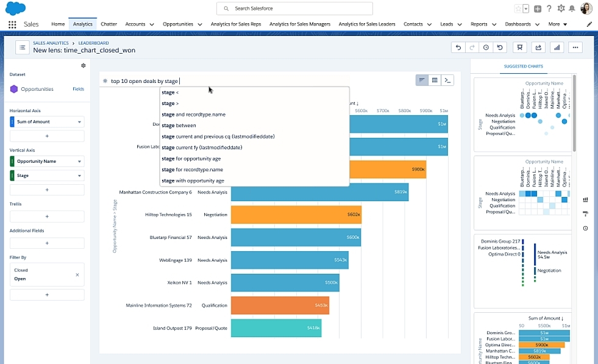Viewport: 598px width, 364px height.
Task: Select 'stage and recordtype.name' suggestion
Action: click(x=254, y=115)
